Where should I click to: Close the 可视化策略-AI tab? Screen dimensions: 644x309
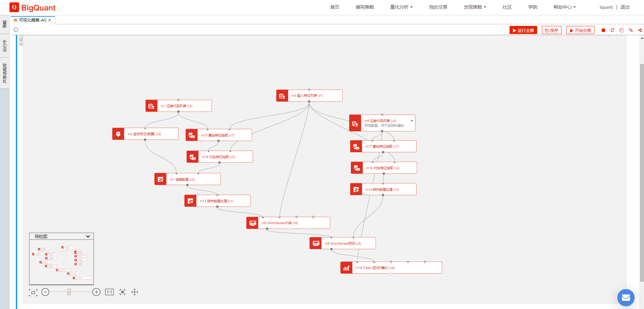coord(50,20)
